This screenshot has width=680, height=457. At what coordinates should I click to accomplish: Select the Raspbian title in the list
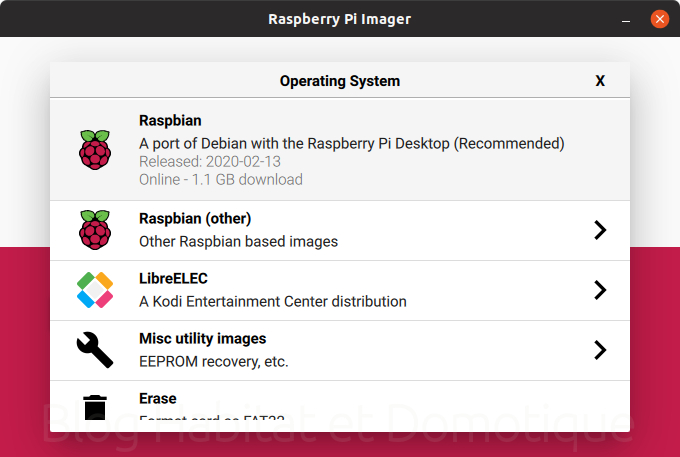pos(170,121)
